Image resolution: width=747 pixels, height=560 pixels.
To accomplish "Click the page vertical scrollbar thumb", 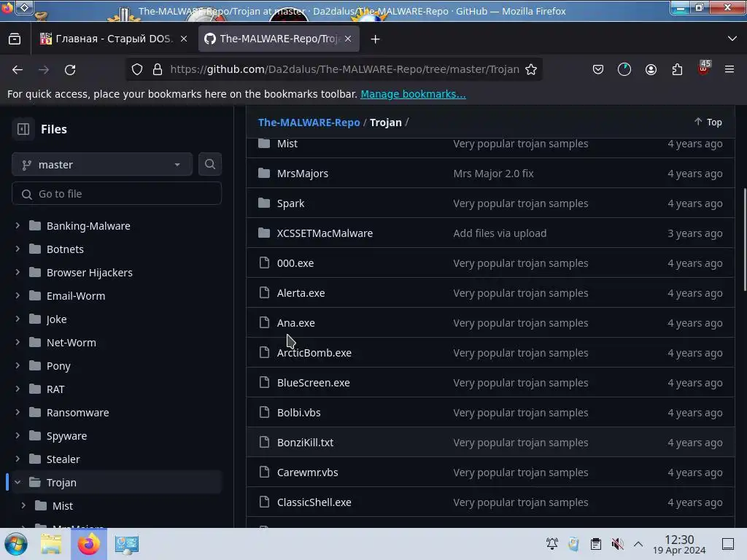I will [x=745, y=239].
